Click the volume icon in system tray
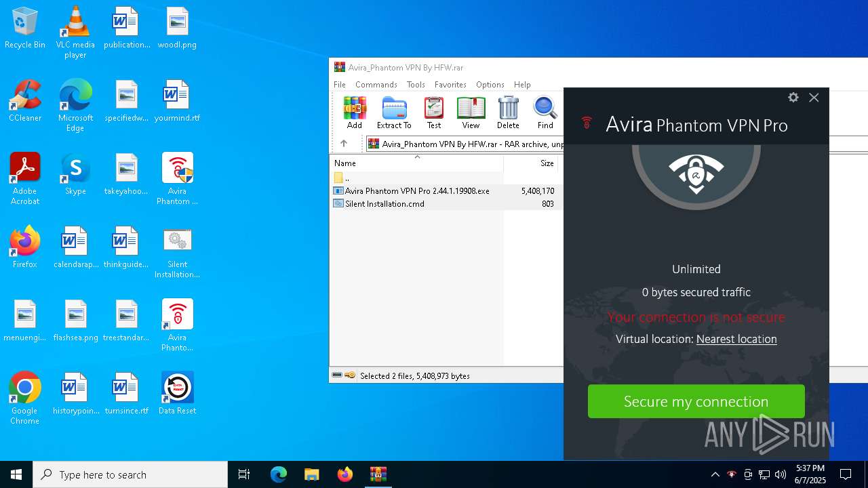The width and height of the screenshot is (868, 488). point(781,474)
